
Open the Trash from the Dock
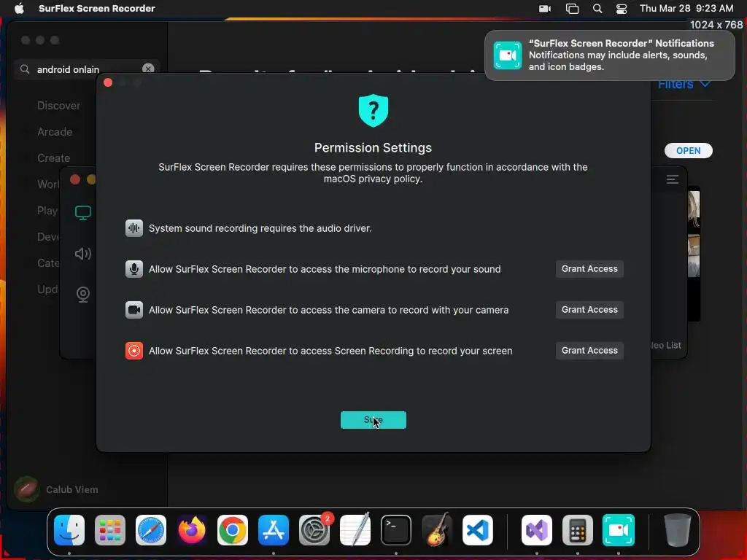click(x=678, y=530)
